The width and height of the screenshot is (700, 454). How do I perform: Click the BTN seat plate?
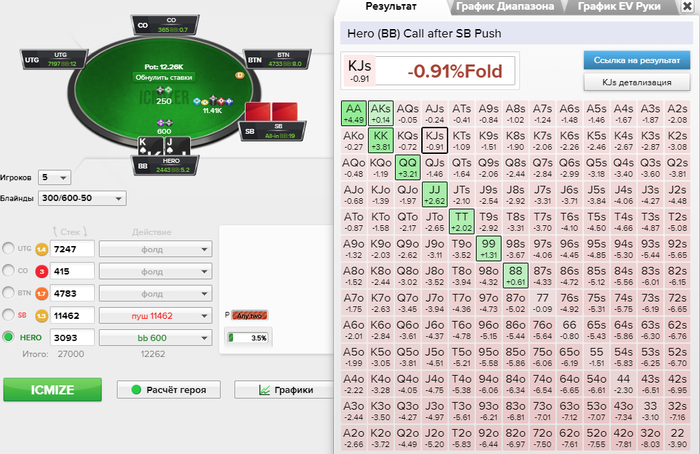(278, 59)
